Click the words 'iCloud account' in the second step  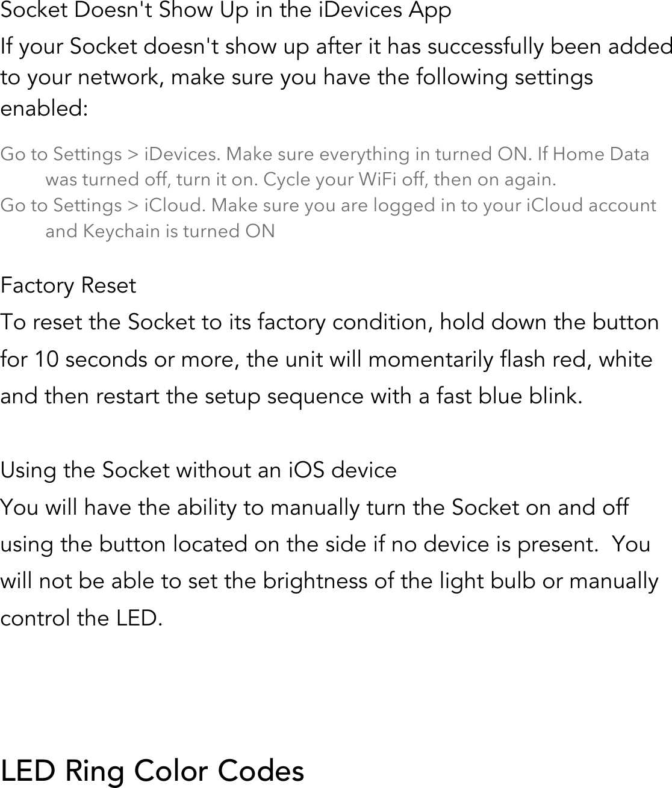point(591,206)
